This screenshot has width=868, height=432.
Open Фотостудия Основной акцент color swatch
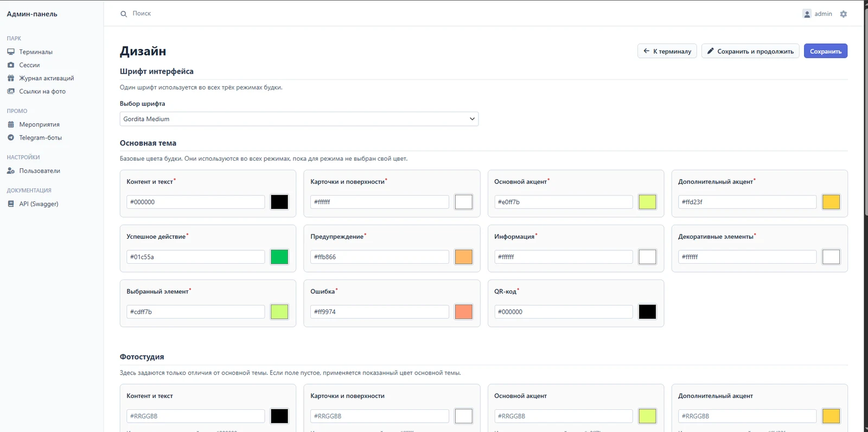pyautogui.click(x=647, y=416)
